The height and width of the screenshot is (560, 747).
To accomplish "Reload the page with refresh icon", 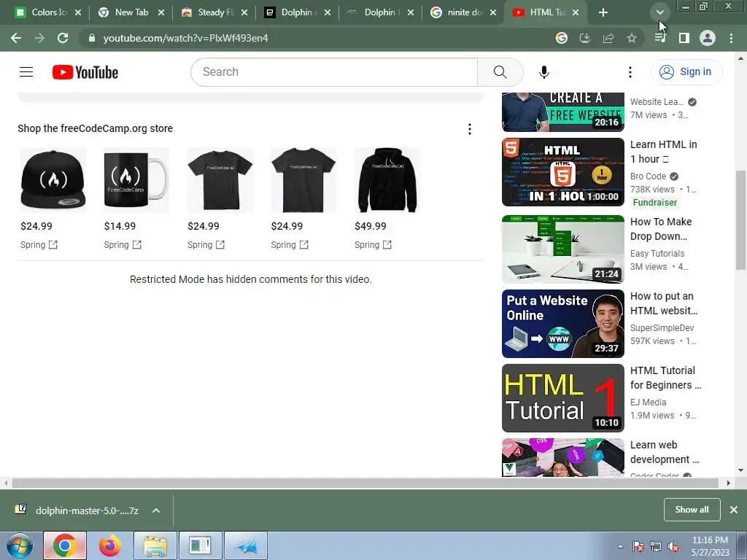I will pos(63,38).
